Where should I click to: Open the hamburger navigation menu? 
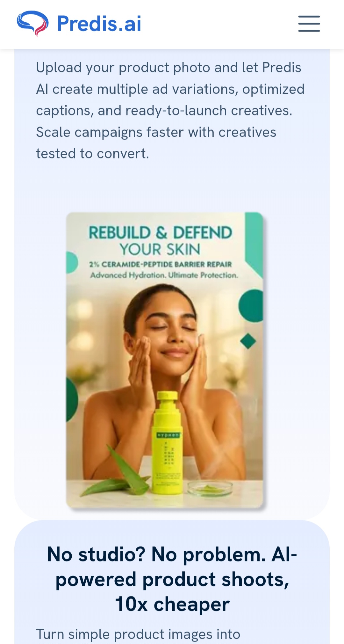pos(309,24)
